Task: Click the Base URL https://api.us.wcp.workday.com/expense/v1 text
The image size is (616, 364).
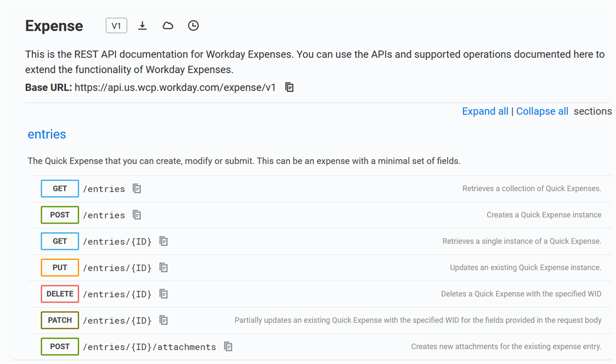Action: [x=175, y=88]
